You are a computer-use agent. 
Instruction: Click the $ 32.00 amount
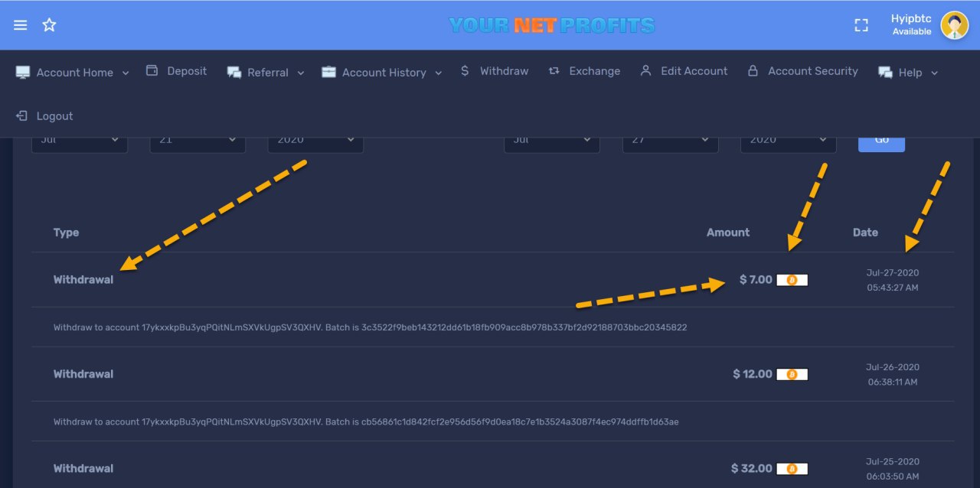[752, 469]
